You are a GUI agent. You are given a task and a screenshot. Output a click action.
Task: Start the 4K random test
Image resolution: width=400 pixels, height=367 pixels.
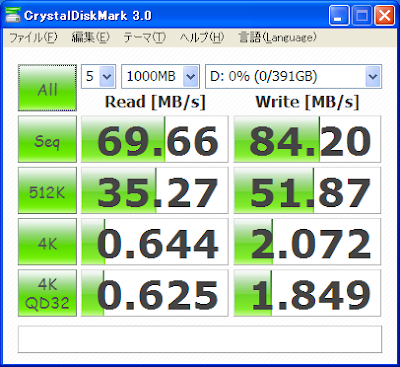(47, 242)
